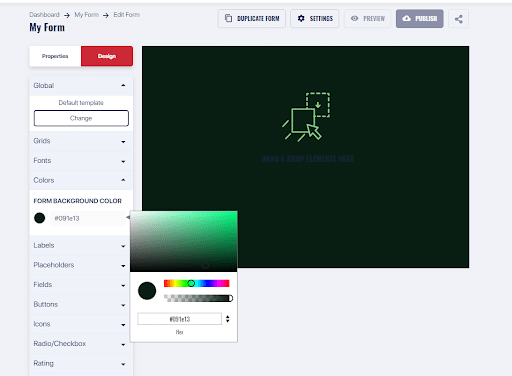Preview the form
This screenshot has width=512, height=376.
coord(367,19)
